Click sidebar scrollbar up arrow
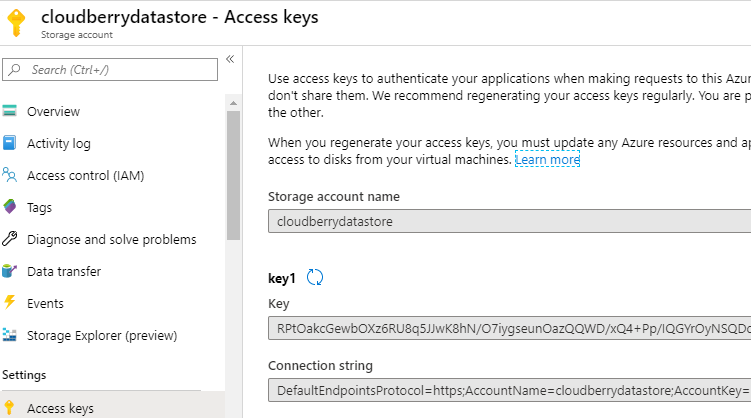The width and height of the screenshot is (751, 418). (x=233, y=103)
